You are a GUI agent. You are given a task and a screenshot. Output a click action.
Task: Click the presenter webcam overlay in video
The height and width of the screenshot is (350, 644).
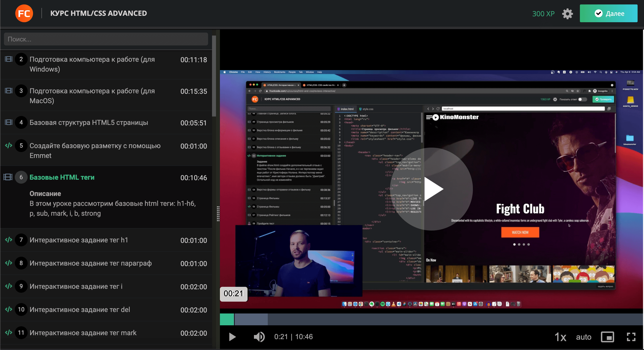coord(299,261)
